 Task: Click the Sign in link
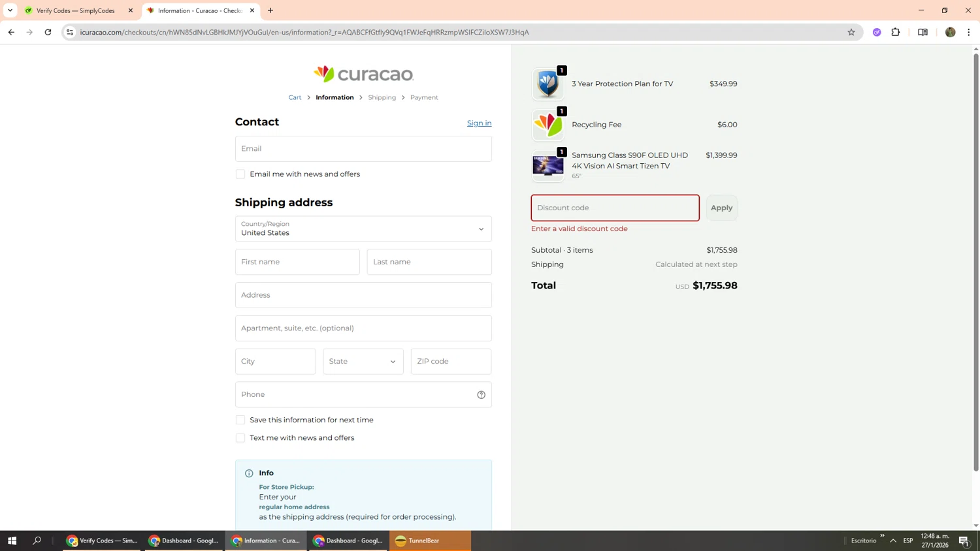pos(479,123)
